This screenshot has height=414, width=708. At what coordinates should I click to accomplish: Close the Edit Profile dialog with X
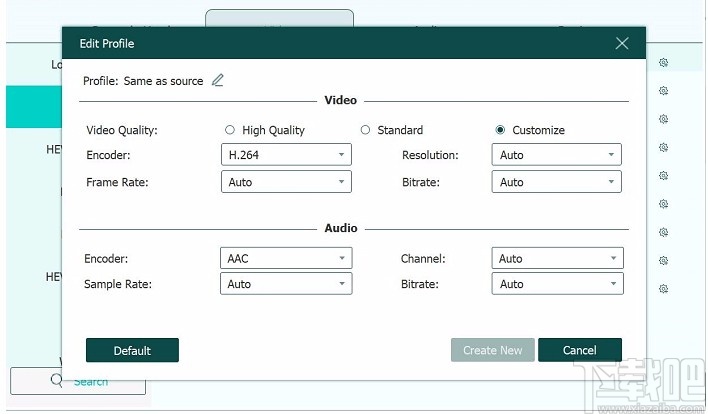coord(622,43)
